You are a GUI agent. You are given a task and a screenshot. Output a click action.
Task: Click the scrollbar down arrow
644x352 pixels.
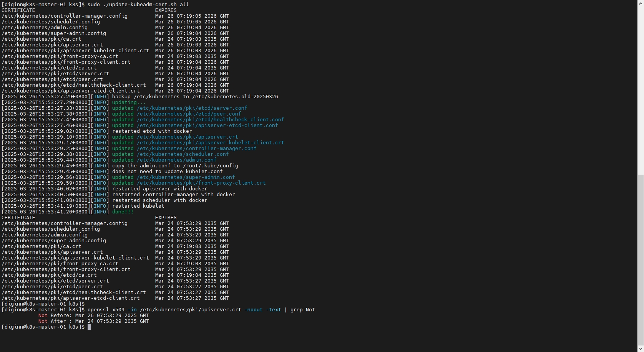641,349
